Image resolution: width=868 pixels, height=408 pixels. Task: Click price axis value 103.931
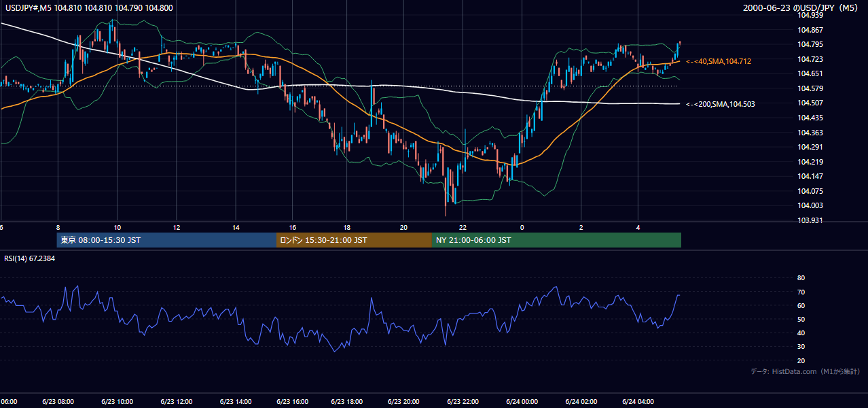[x=810, y=220]
